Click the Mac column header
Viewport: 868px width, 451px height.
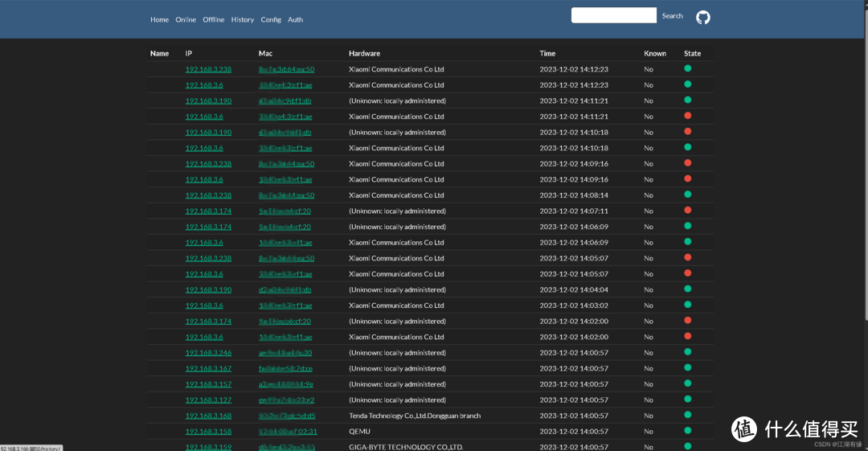(x=265, y=54)
